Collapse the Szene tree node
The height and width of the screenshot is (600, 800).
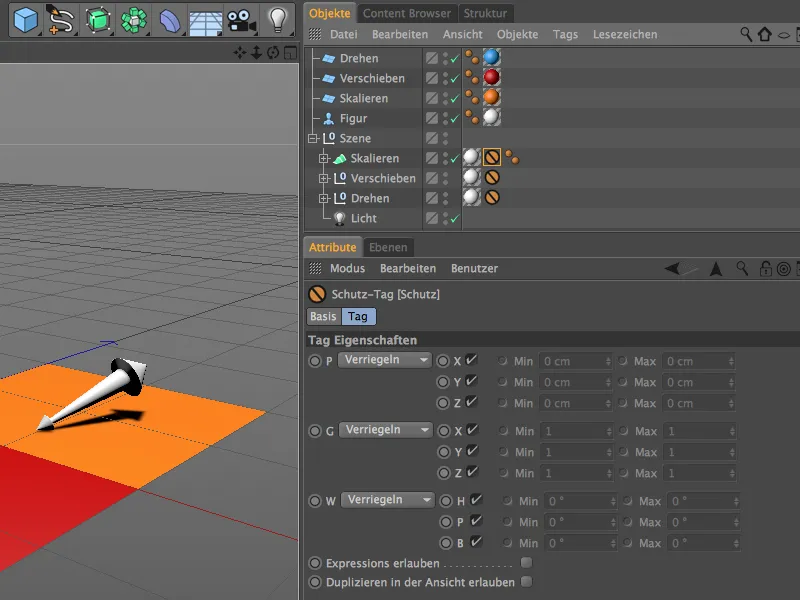click(314, 138)
